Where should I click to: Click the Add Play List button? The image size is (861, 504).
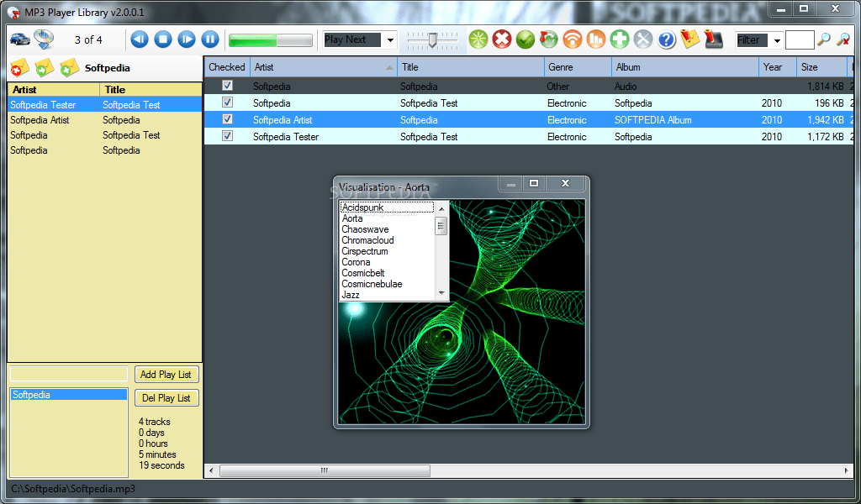tap(166, 375)
